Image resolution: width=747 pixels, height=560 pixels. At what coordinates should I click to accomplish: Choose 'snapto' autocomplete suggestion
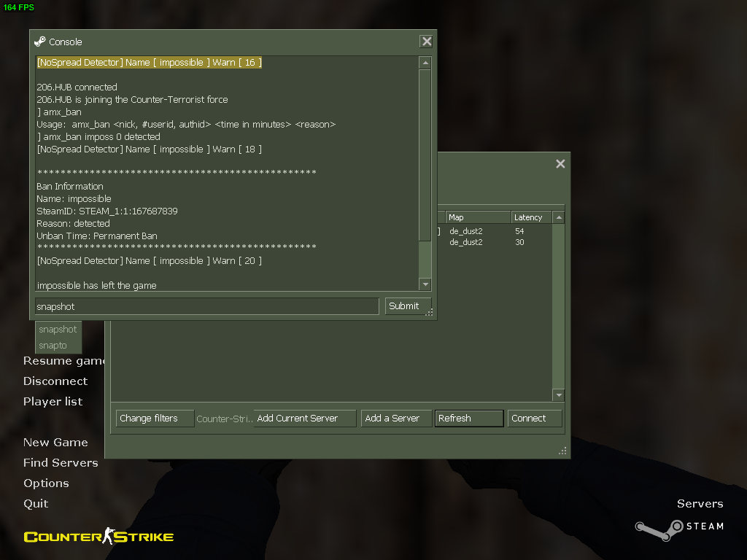pyautogui.click(x=58, y=345)
